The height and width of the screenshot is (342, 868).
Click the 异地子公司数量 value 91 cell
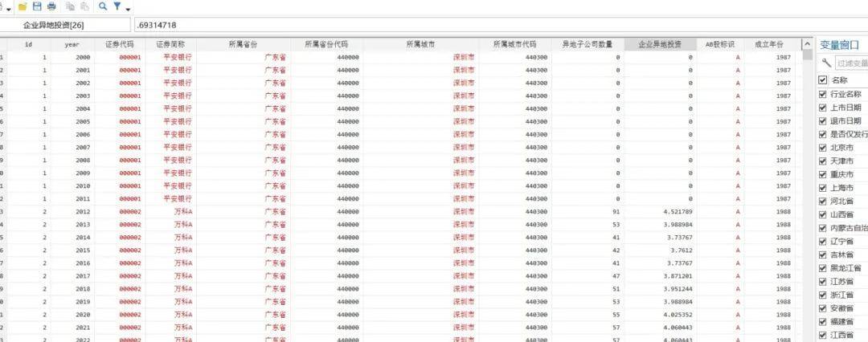point(588,211)
